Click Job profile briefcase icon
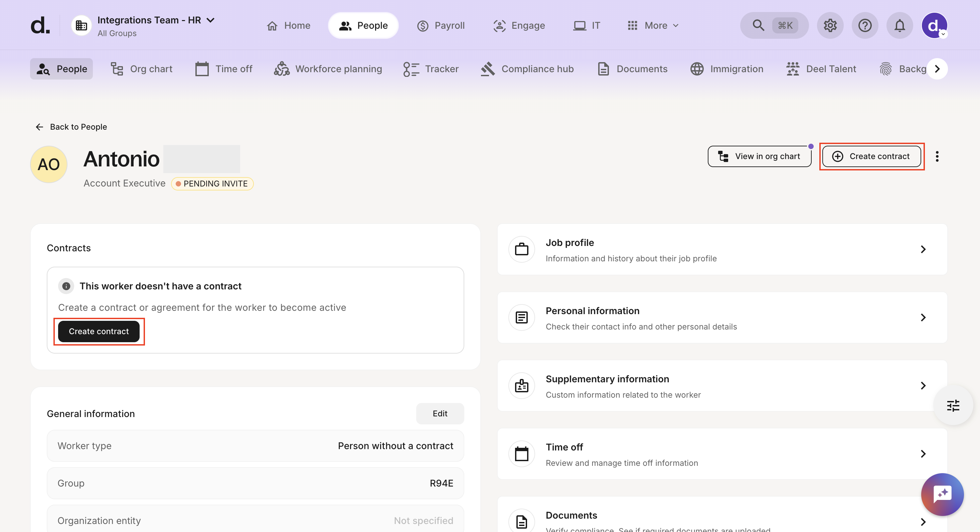The height and width of the screenshot is (532, 980). click(x=522, y=250)
